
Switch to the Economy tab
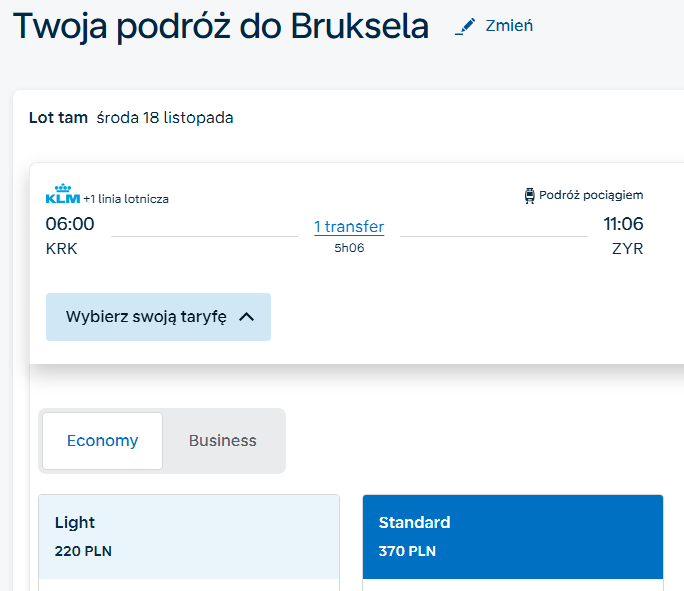coord(103,441)
